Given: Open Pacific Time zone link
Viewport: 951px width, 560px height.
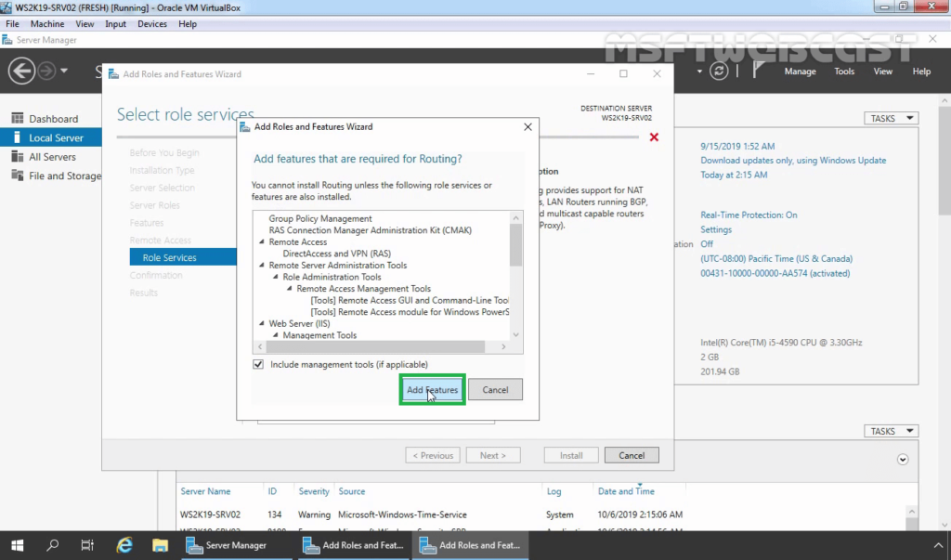Looking at the screenshot, I should [x=776, y=258].
